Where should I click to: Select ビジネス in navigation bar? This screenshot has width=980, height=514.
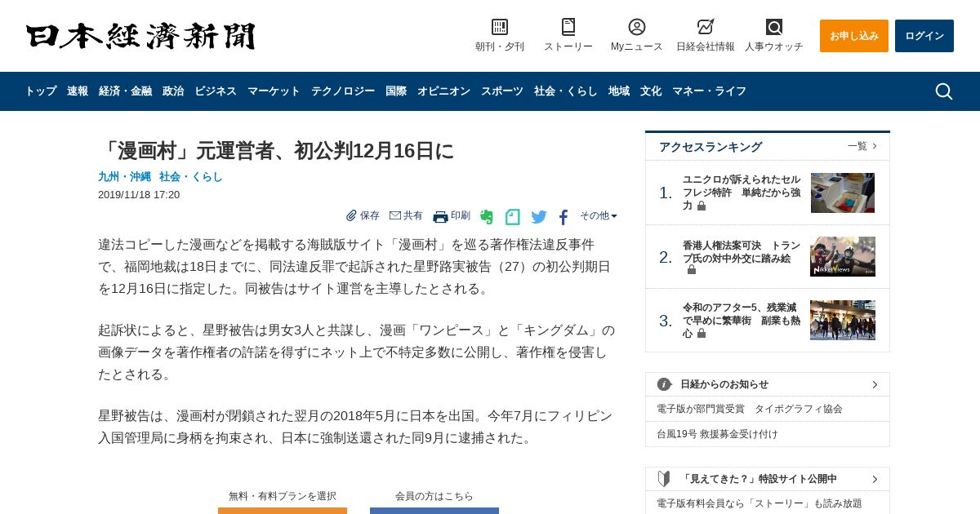pyautogui.click(x=216, y=91)
